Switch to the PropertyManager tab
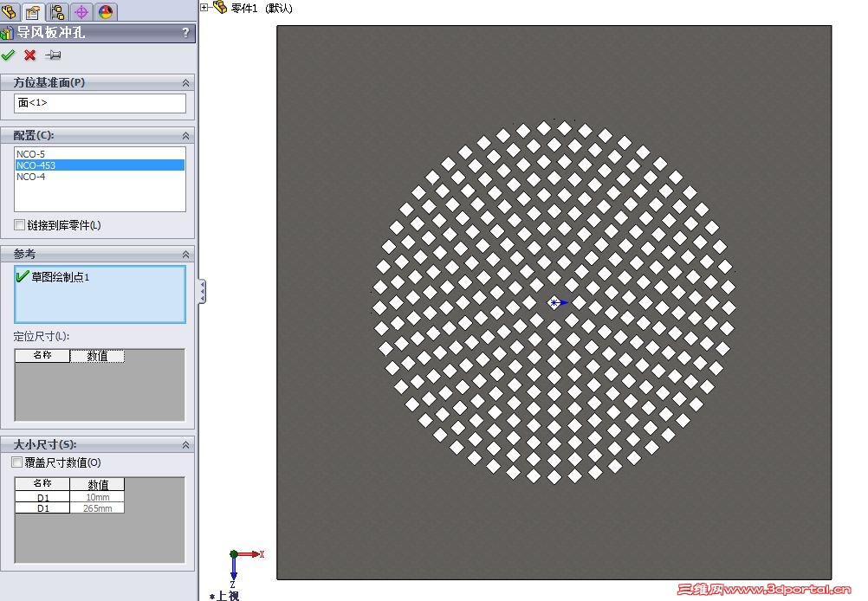The width and height of the screenshot is (868, 601). point(33,11)
